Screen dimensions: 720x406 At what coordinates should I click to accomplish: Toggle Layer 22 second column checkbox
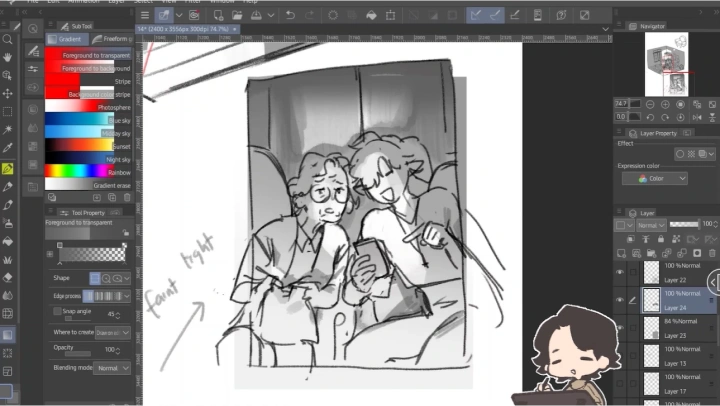[633, 272]
